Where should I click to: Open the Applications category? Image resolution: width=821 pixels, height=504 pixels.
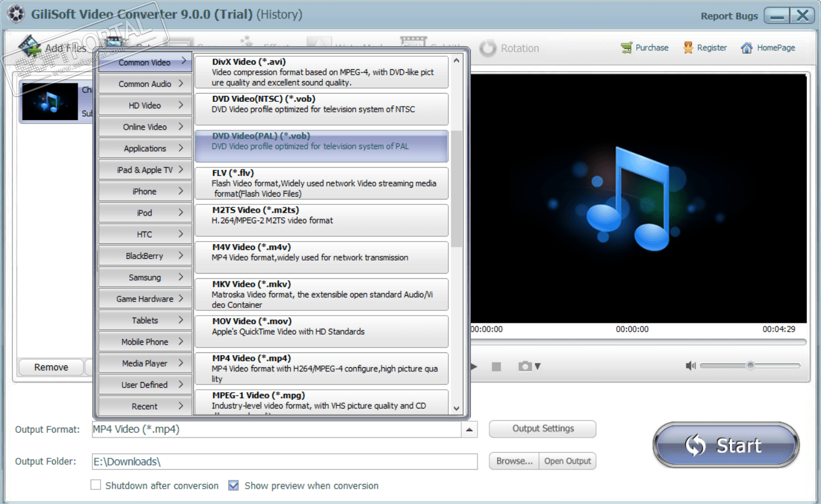pos(145,149)
